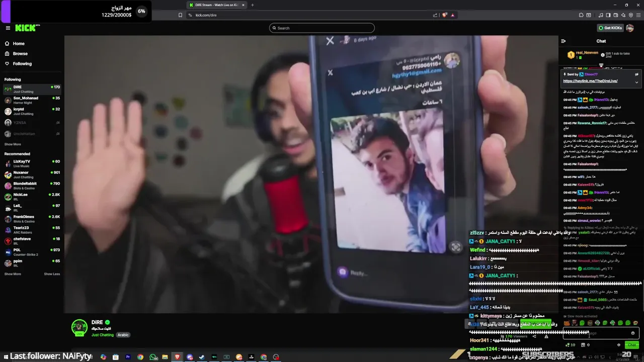Open the Brave Shields lion icon
The width and height of the screenshot is (644, 362).
point(444,15)
